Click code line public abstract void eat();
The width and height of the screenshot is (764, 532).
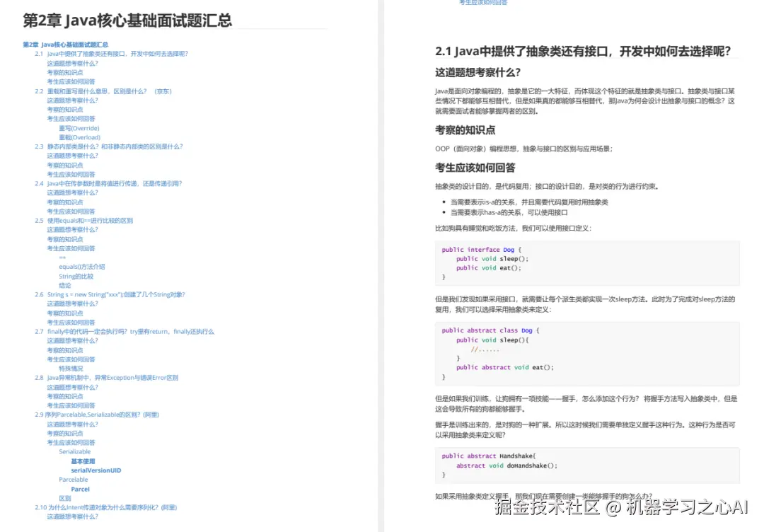505,367
